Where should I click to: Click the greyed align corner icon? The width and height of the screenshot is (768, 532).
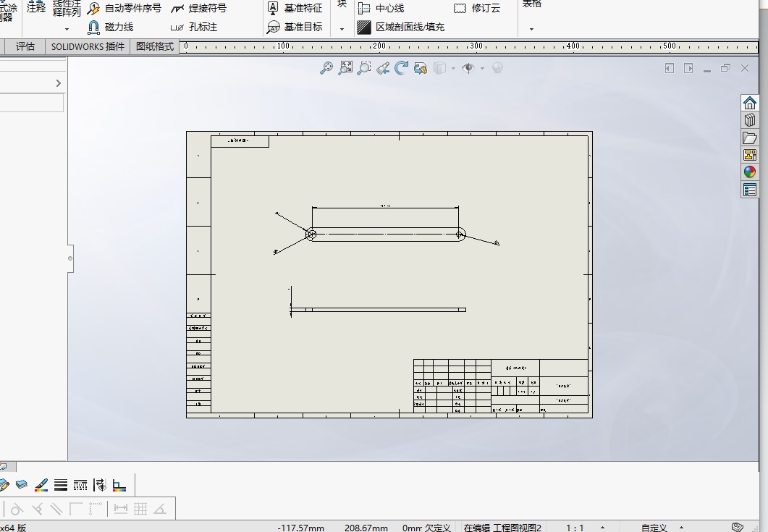pos(76,509)
